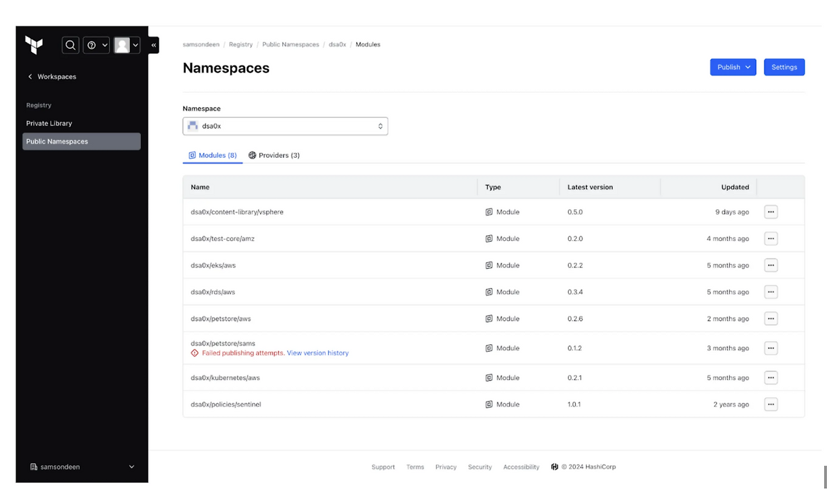Open the Support footer link

tap(383, 467)
